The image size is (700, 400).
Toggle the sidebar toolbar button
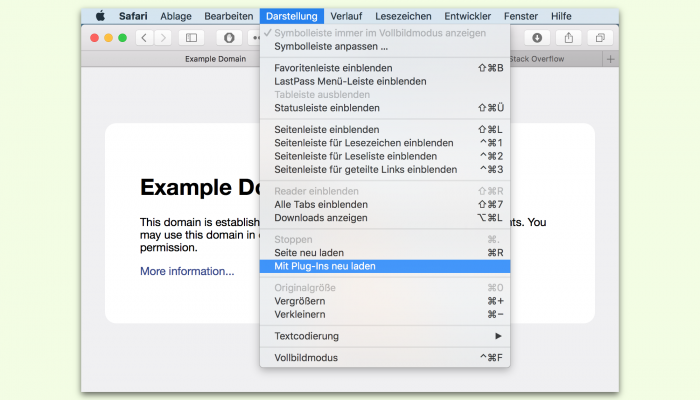point(192,38)
